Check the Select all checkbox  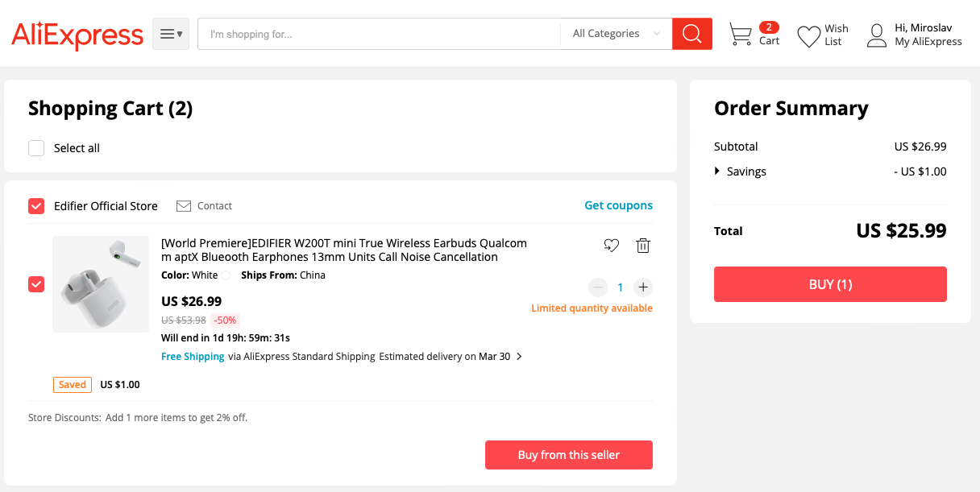[x=36, y=148]
